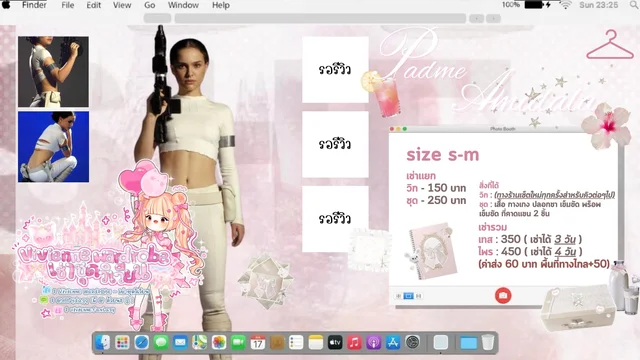Open the Trash in the dock
The width and height of the screenshot is (640, 360).
tap(488, 342)
